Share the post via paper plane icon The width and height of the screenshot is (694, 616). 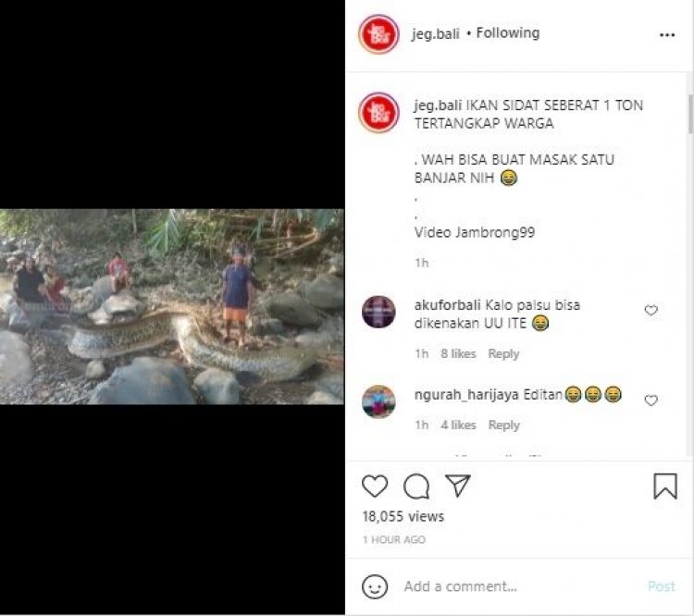coord(457,487)
